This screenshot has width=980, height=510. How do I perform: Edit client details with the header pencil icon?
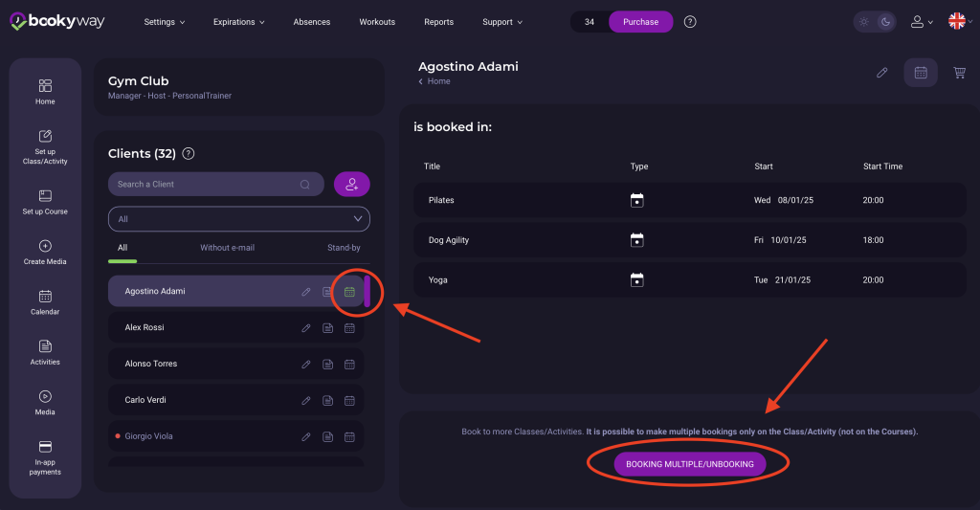pyautogui.click(x=882, y=73)
